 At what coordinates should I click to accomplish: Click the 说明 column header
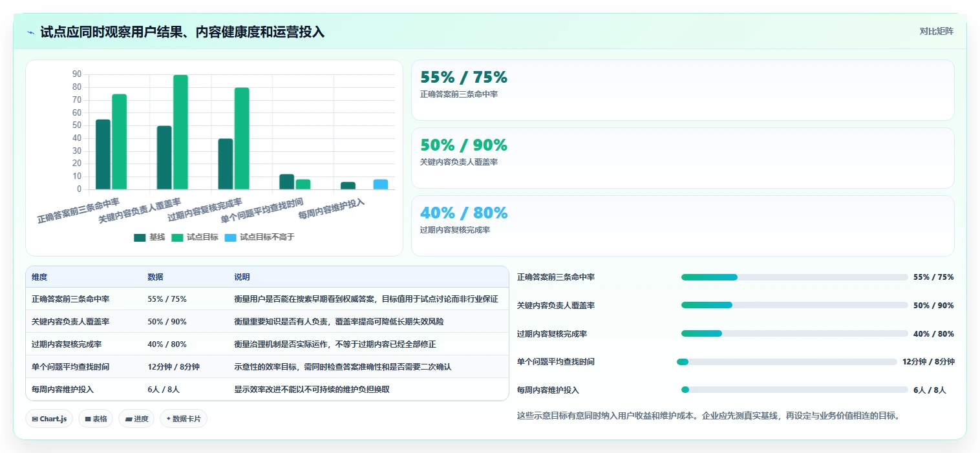(x=242, y=277)
